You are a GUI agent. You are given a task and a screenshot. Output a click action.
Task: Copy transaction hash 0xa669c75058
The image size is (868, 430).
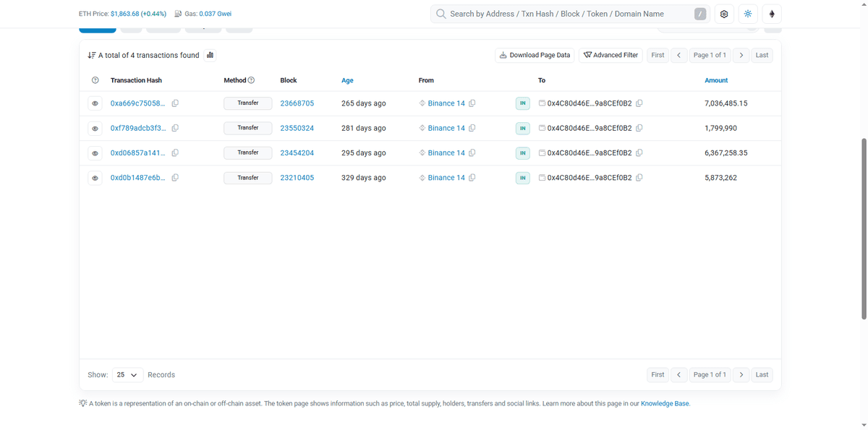tap(176, 103)
